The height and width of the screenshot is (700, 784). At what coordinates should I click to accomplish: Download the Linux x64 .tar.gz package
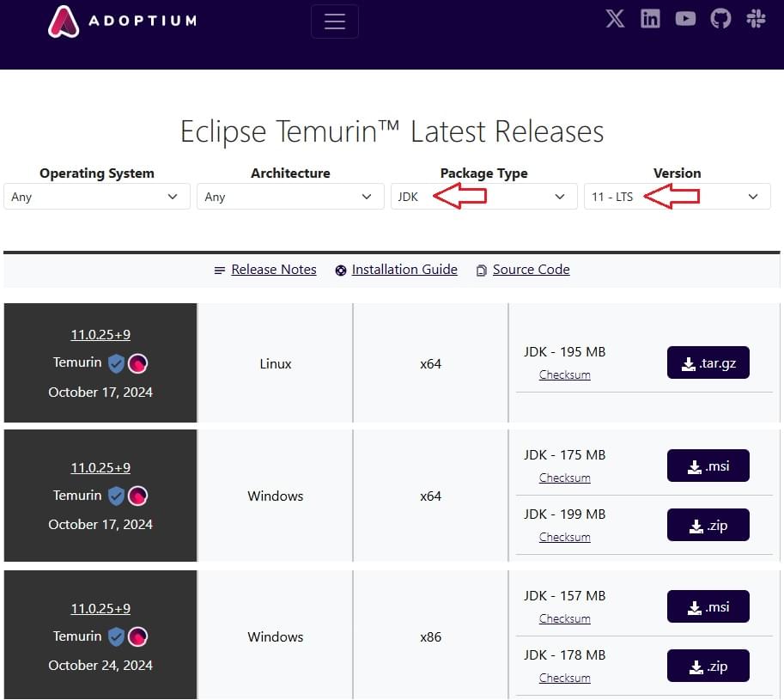[708, 363]
